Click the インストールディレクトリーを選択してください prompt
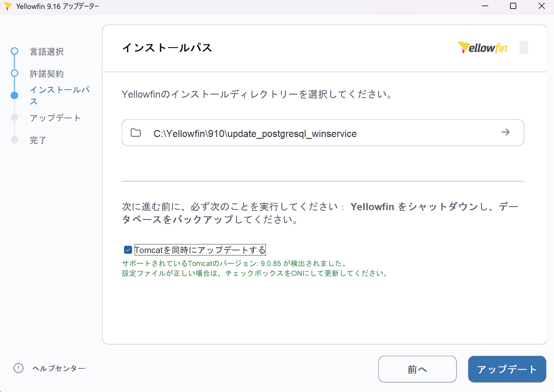Screen dimensions: 554x392 click(x=257, y=94)
